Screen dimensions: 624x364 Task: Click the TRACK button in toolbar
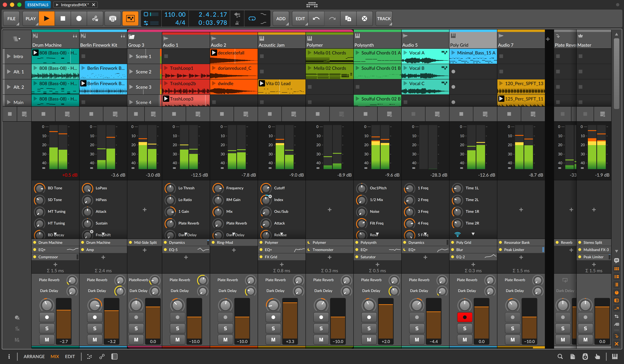(x=383, y=19)
